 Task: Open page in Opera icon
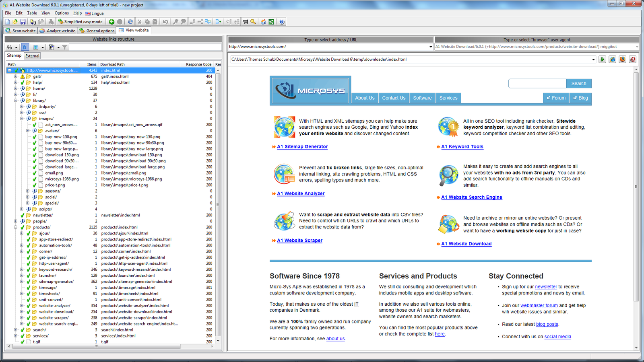(633, 59)
